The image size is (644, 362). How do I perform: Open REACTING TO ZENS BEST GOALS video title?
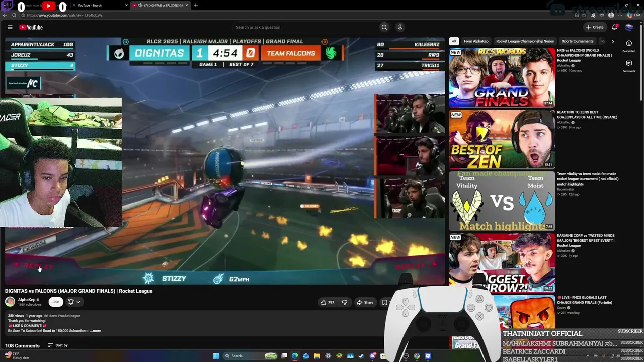tap(587, 115)
